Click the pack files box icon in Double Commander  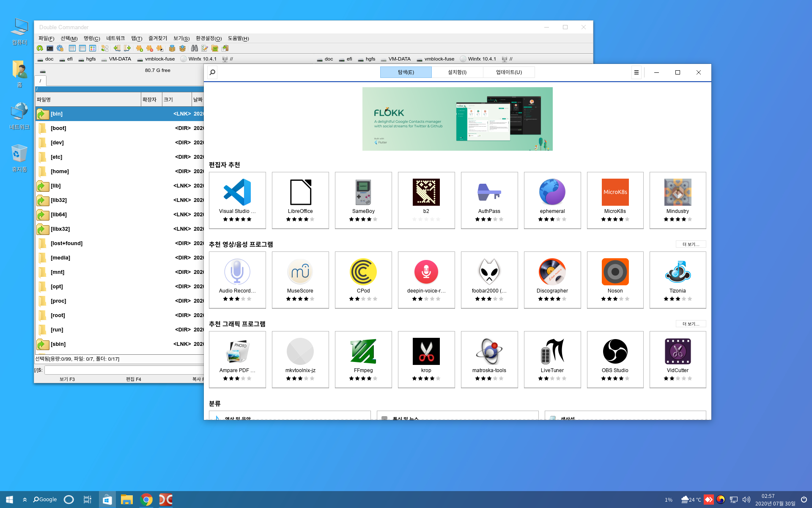pyautogui.click(x=172, y=48)
